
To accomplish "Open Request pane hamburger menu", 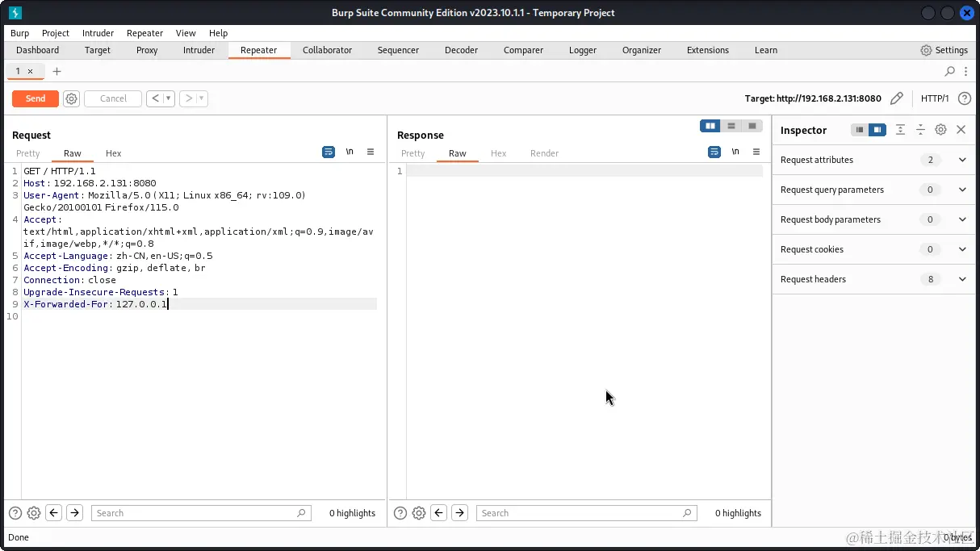I will [x=371, y=152].
